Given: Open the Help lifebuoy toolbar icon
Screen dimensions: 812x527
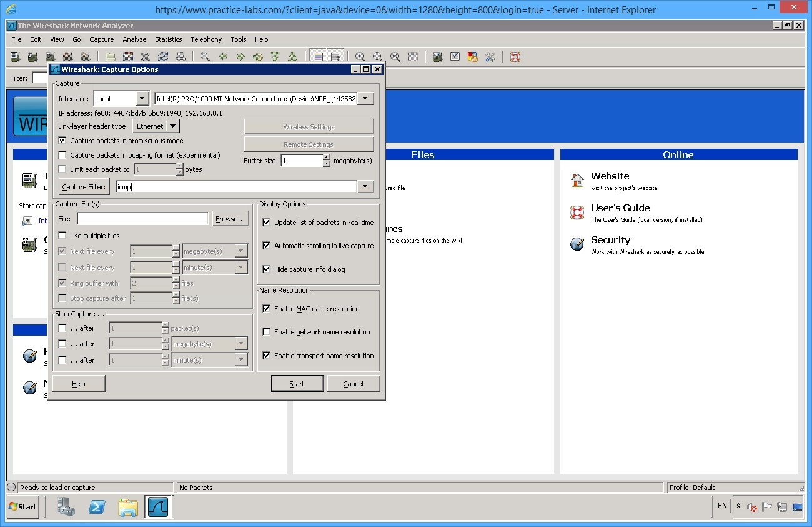Looking at the screenshot, I should coord(515,57).
